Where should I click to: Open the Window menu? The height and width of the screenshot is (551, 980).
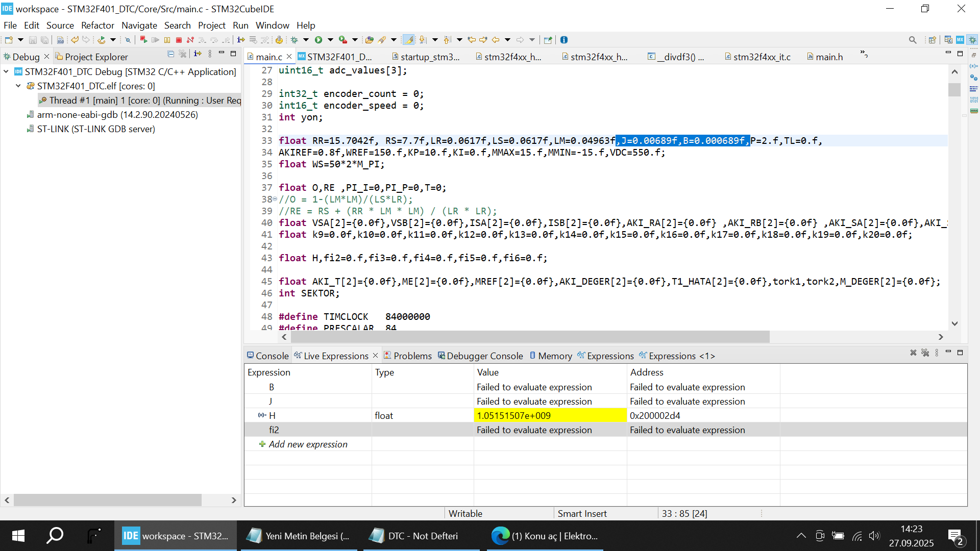272,26
